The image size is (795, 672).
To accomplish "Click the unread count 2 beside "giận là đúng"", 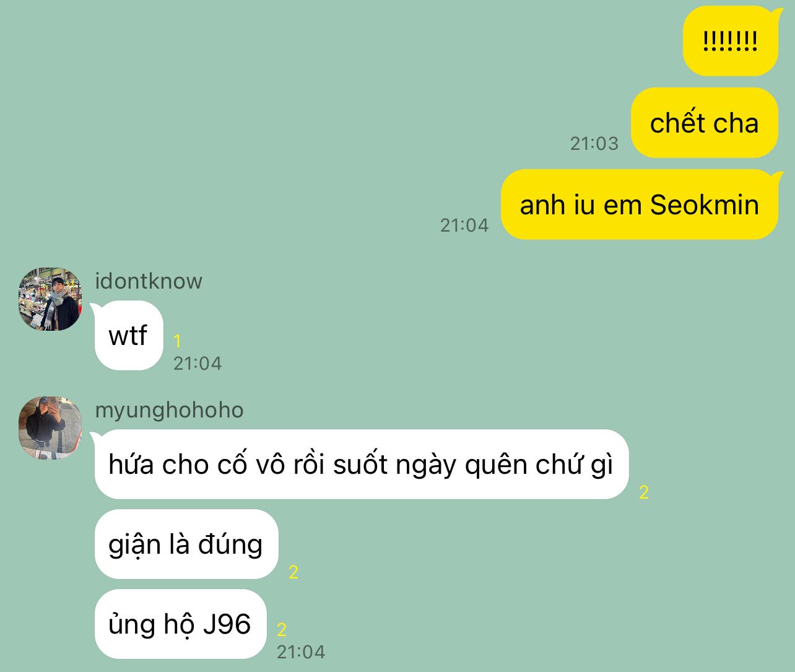I will 293,572.
